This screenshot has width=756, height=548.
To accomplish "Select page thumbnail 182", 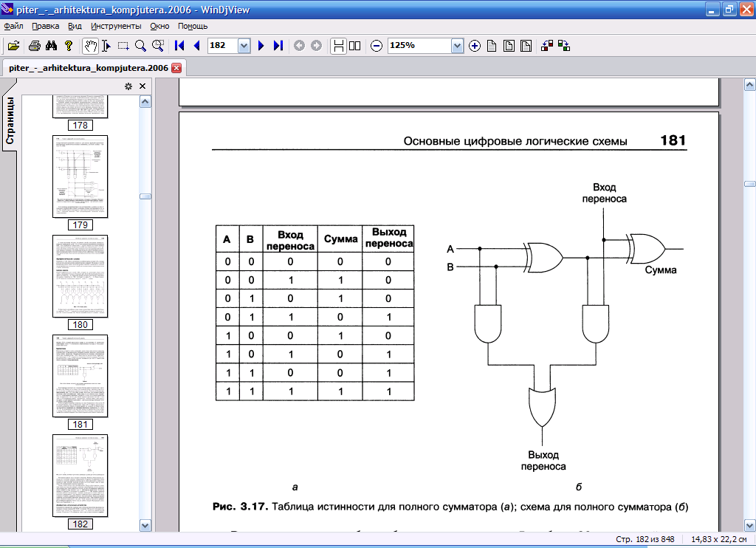I will [x=80, y=476].
